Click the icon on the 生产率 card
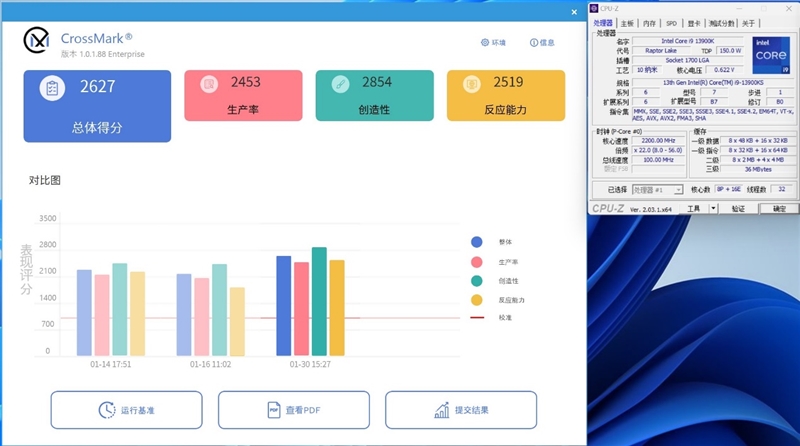The height and width of the screenshot is (446, 800). click(x=209, y=84)
